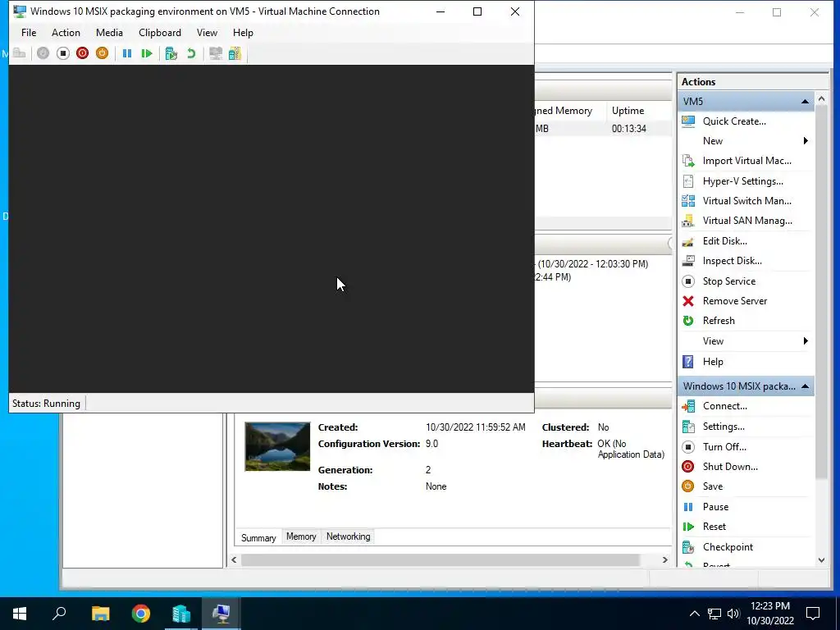Screen dimensions: 840x630
Task: Open the Media menu
Action: pos(109,33)
